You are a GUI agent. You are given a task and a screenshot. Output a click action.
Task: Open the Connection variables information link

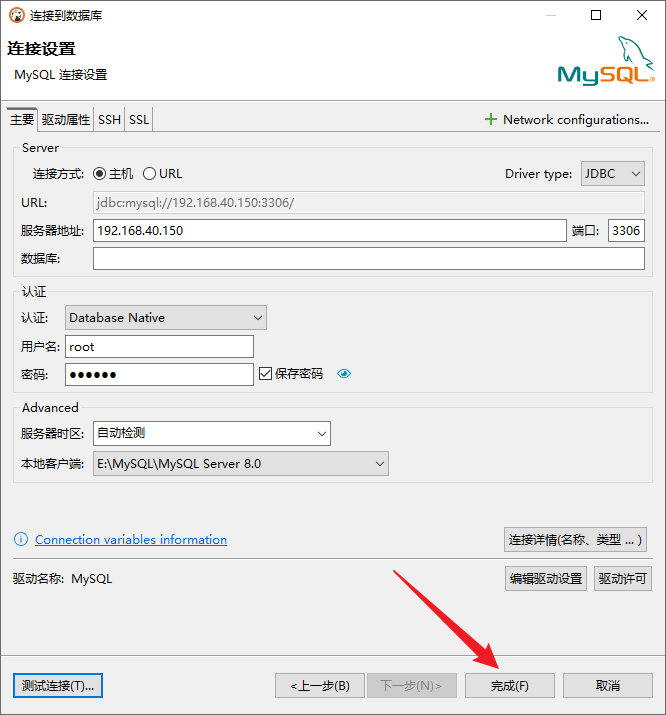click(x=131, y=540)
